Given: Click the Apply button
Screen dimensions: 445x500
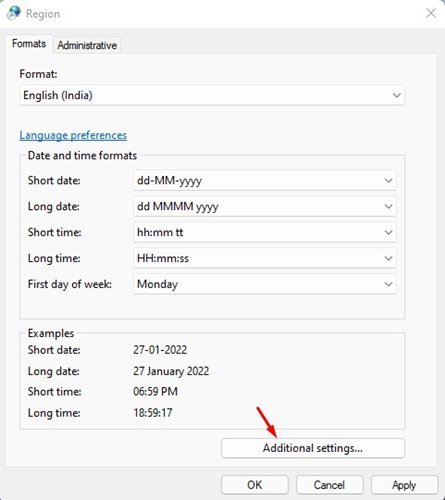Looking at the screenshot, I should [x=404, y=485].
